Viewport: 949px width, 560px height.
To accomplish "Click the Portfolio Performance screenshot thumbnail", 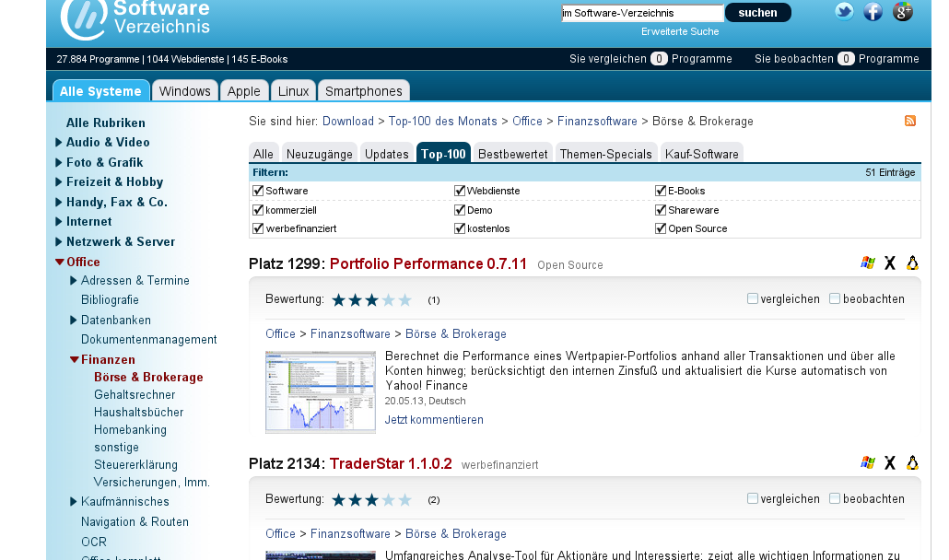I will (x=321, y=391).
